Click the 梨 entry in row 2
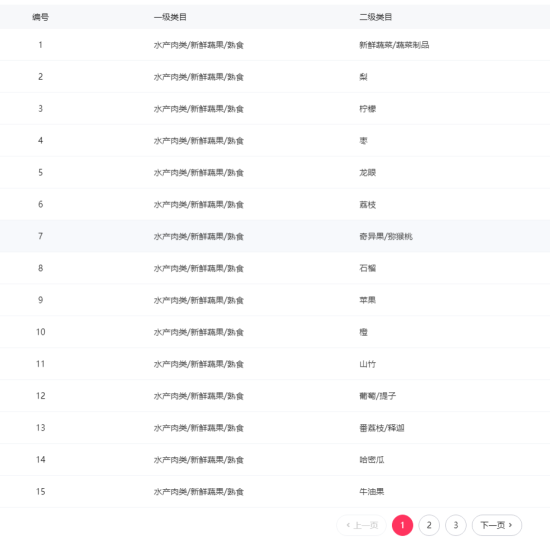 click(363, 77)
